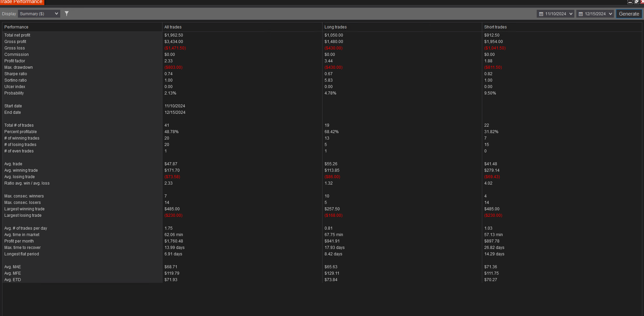Select the # of losing trades row

pos(20,145)
